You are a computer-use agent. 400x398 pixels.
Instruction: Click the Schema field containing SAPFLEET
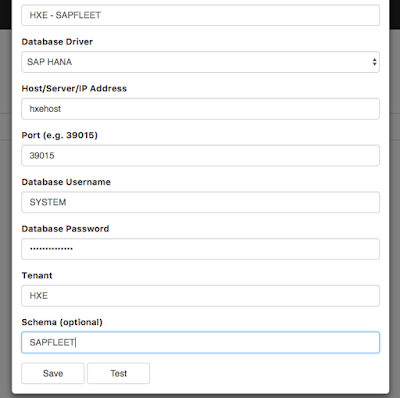(200, 342)
